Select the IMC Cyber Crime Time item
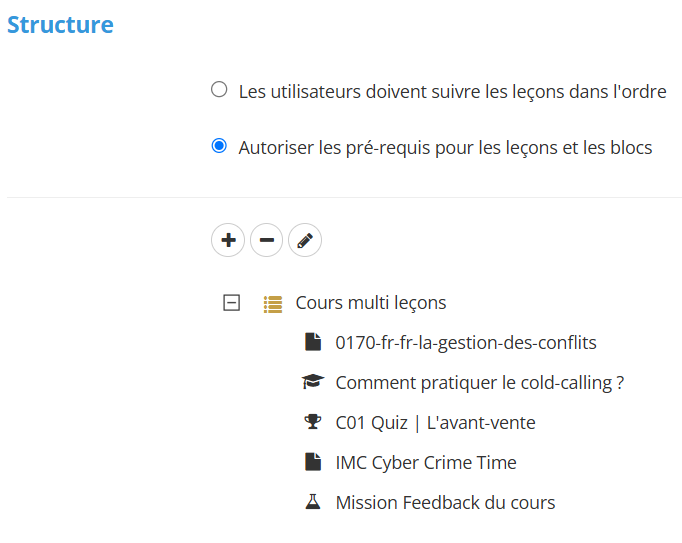Screen dimensions: 682x543 (x=426, y=463)
